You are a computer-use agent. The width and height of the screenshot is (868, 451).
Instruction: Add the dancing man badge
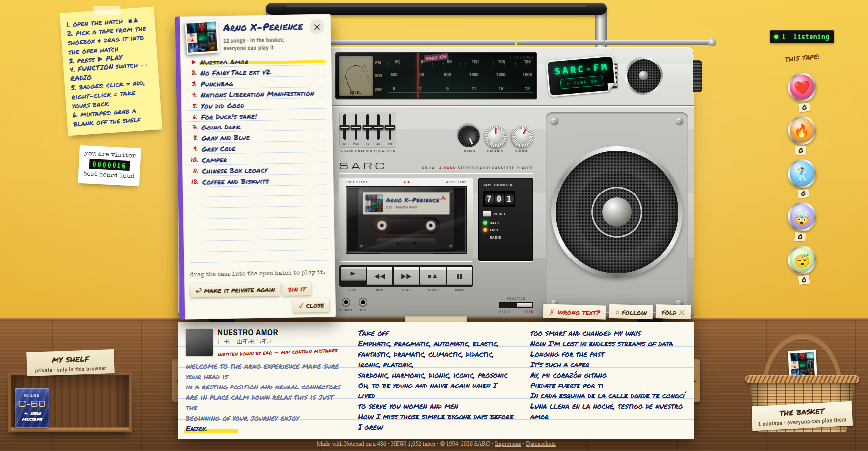coord(802,174)
